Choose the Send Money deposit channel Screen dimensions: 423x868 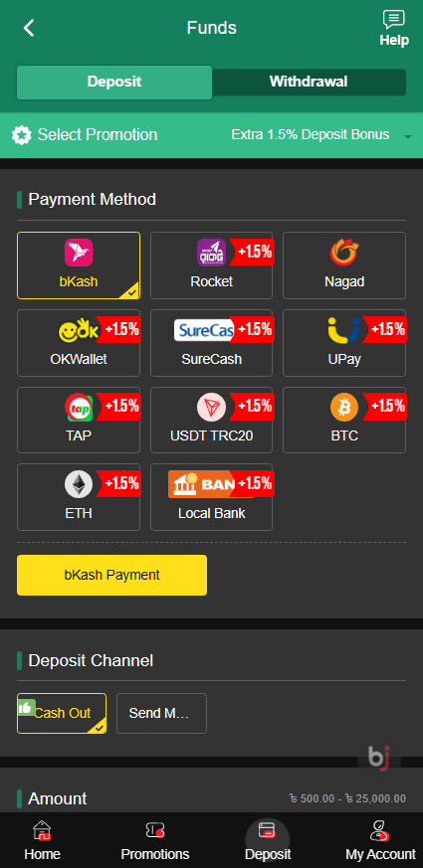(161, 713)
